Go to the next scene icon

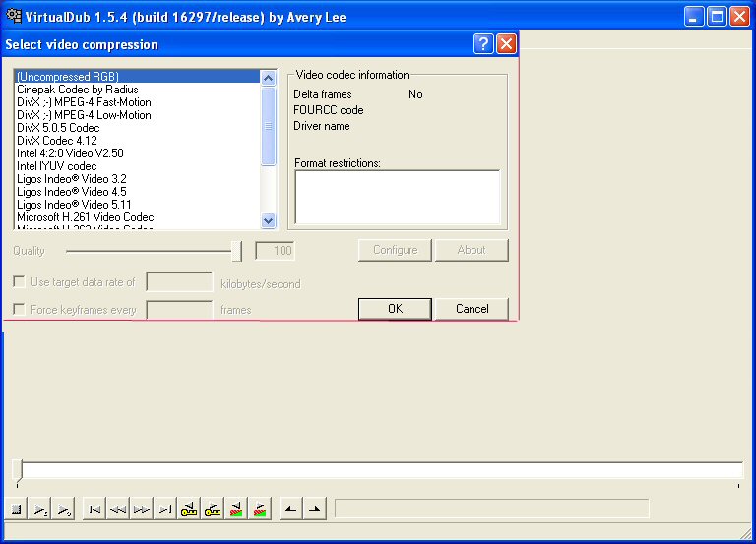pos(260,509)
